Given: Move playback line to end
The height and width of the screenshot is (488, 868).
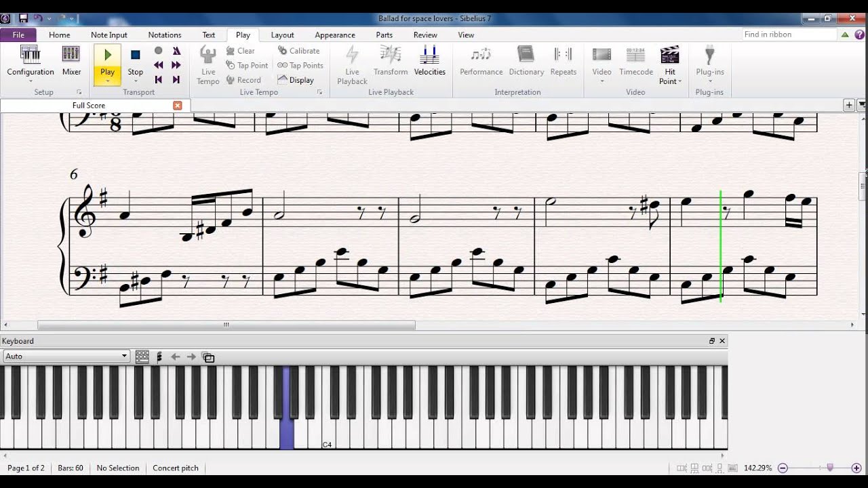Looking at the screenshot, I should pyautogui.click(x=176, y=79).
